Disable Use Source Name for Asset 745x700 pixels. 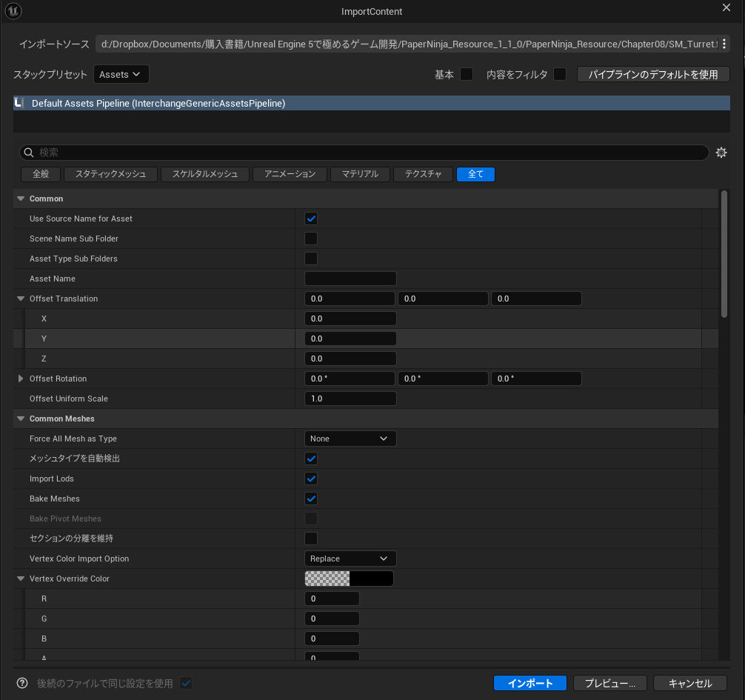(311, 219)
